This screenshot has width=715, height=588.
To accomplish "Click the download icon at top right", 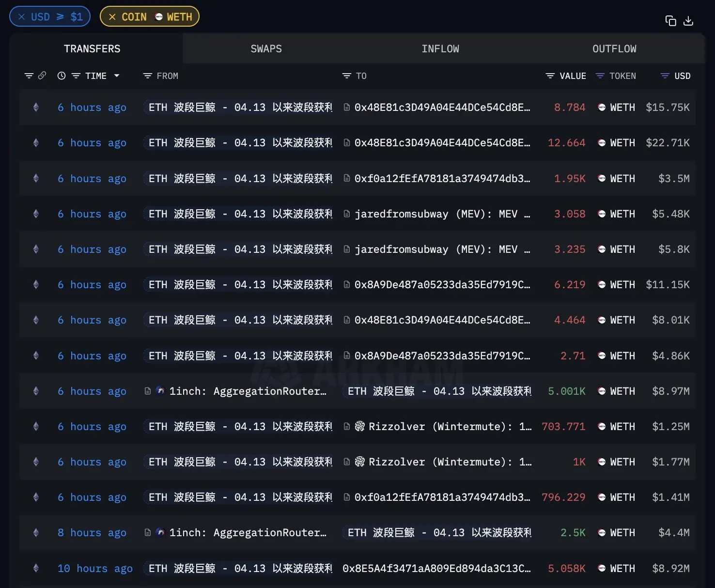I will coord(688,21).
